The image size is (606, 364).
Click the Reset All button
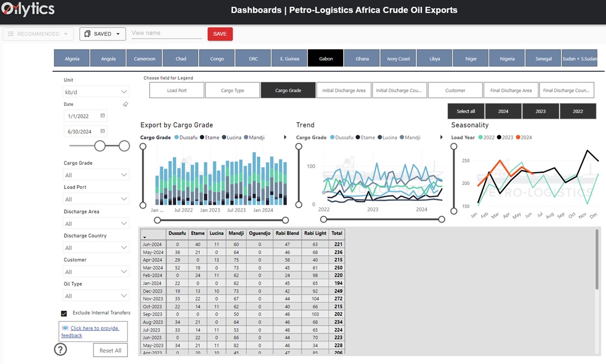(111, 350)
